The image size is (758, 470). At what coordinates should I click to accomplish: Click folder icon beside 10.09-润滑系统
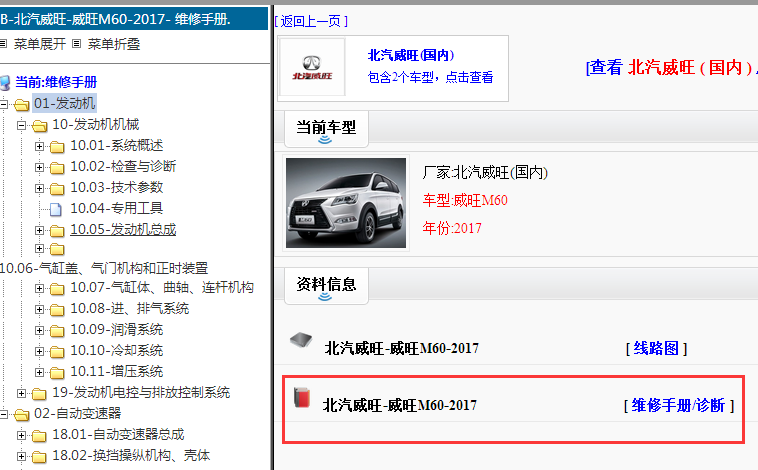[57, 331]
